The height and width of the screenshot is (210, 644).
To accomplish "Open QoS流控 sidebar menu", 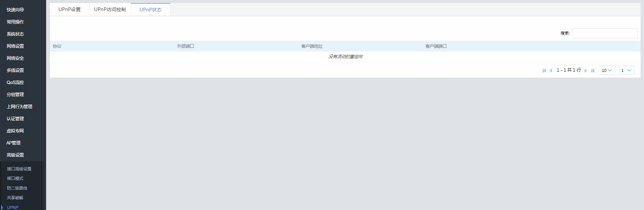I will (15, 82).
